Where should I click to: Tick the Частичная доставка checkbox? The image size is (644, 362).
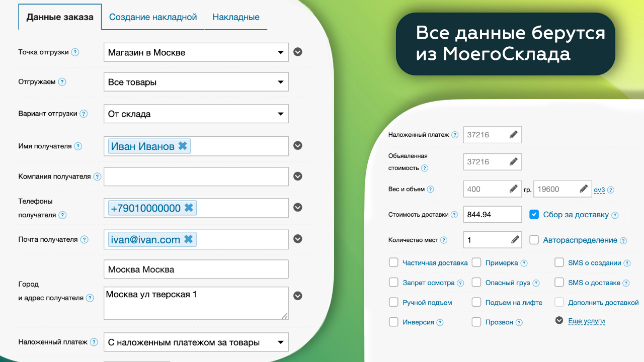pos(393,262)
